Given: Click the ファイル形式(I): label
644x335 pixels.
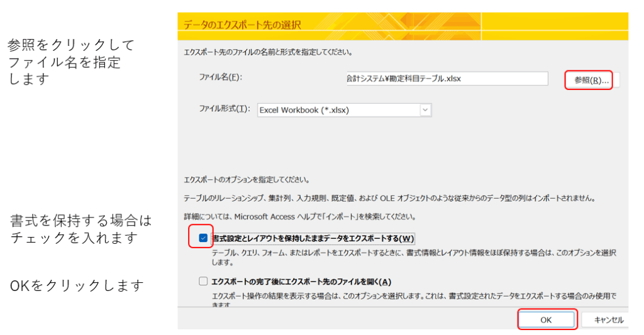Looking at the screenshot, I should (x=224, y=109).
